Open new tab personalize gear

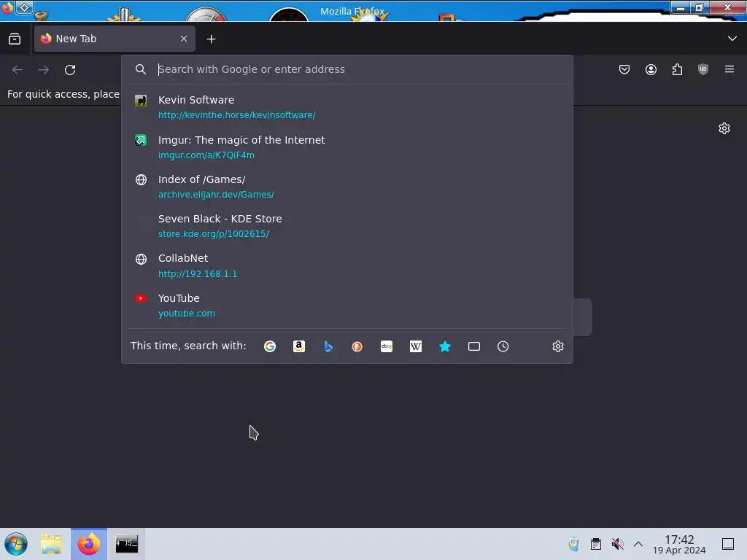tap(724, 128)
